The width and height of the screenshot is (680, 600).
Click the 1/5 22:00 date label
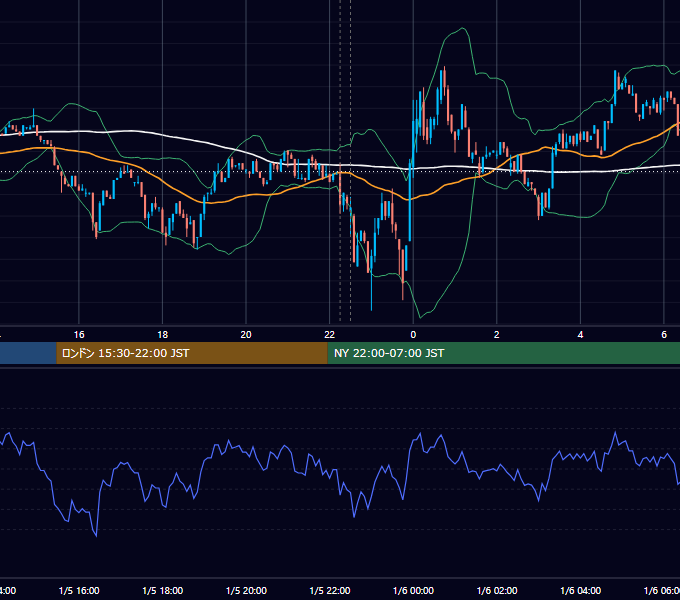pos(330,590)
